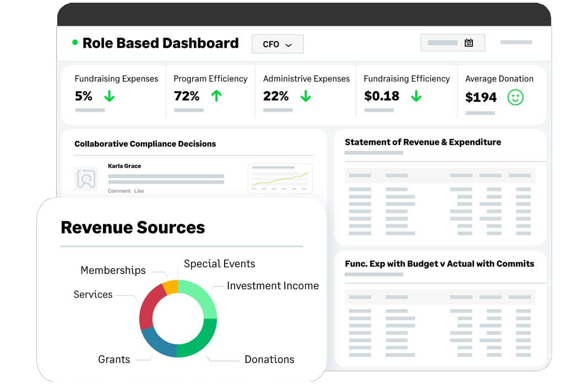
Task: Click the Fundraising Efficiency down arrow
Action: click(416, 96)
